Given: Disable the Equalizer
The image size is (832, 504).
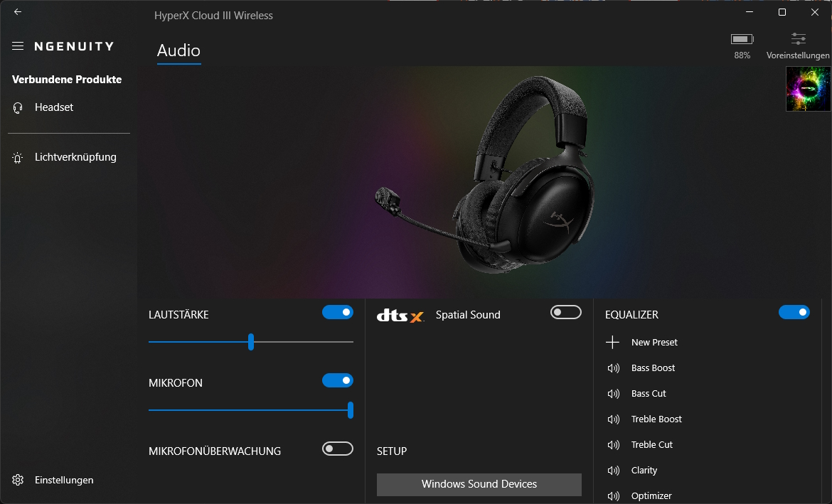Looking at the screenshot, I should (x=794, y=312).
